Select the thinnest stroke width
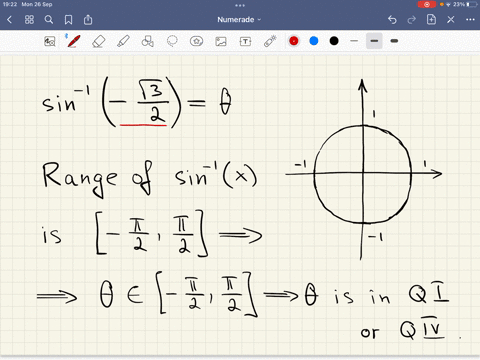Screen dimensions: 480x360 tap(354, 41)
